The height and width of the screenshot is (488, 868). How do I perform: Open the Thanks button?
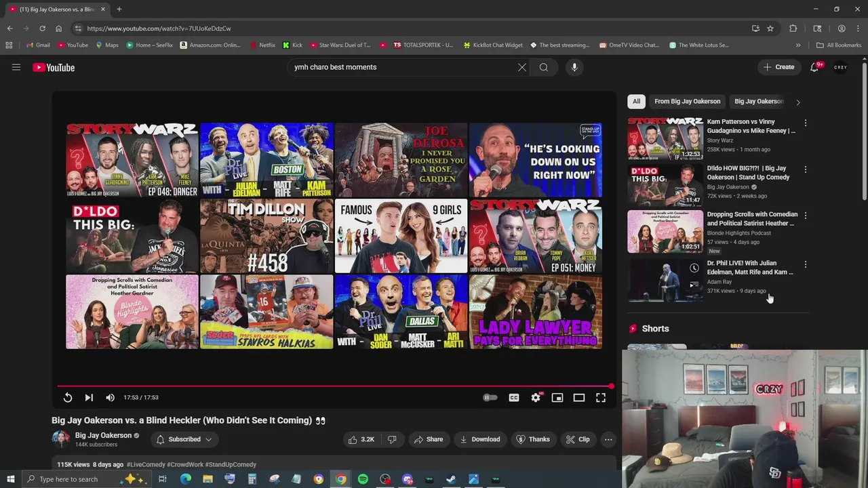click(532, 439)
